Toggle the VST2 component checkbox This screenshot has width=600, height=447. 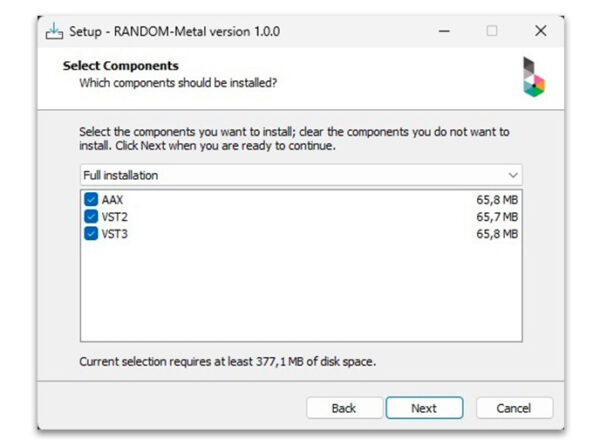pos(92,217)
